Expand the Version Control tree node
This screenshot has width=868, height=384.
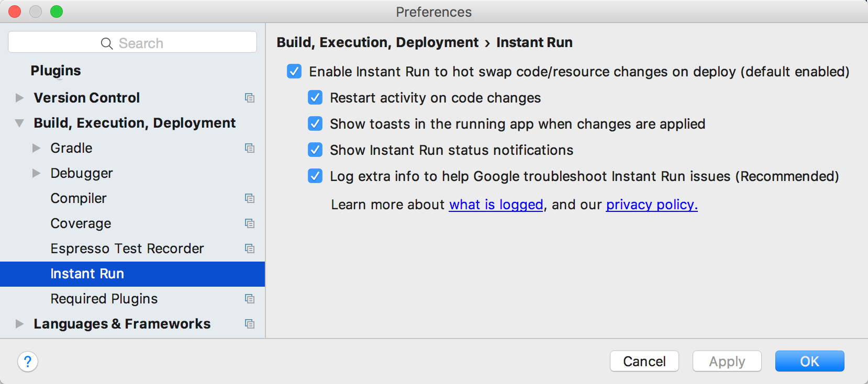(20, 98)
